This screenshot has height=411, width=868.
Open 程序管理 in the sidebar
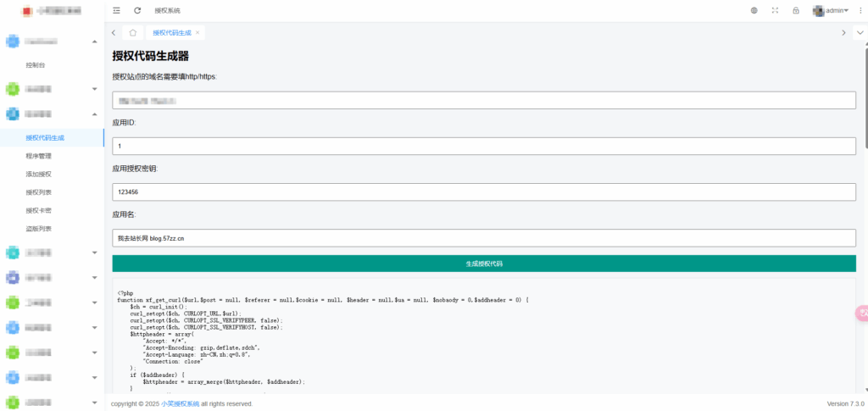coord(39,156)
